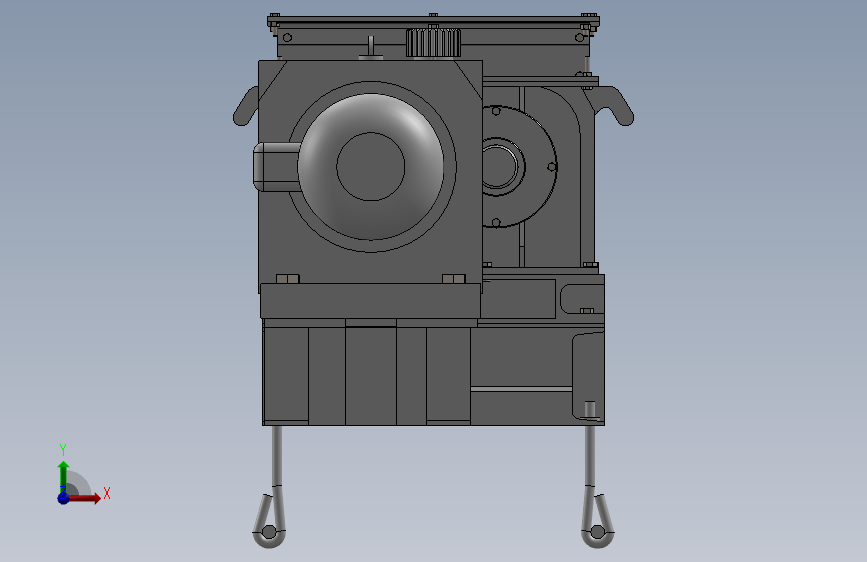Select the small terminal box left of the motor dome
Viewport: 867px width, 562px height.
pyautogui.click(x=276, y=166)
